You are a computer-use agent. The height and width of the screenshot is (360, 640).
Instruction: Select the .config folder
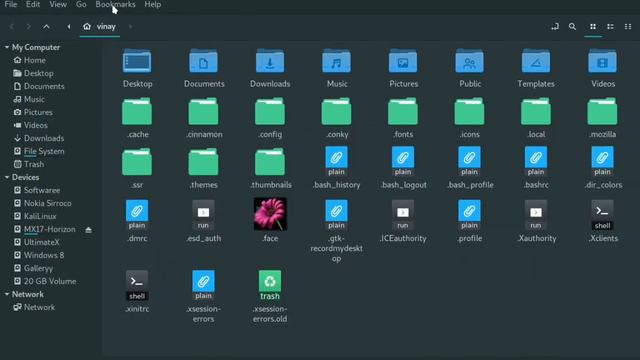270,111
